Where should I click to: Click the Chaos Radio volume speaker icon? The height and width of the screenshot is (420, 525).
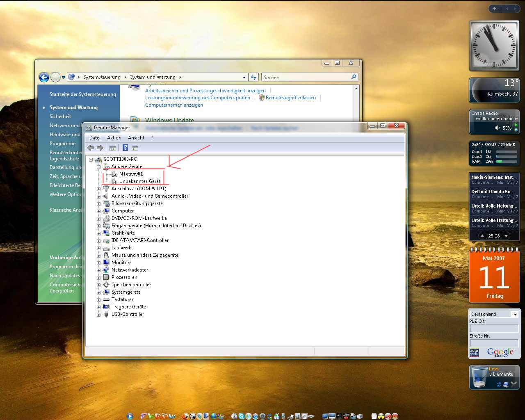coord(498,128)
